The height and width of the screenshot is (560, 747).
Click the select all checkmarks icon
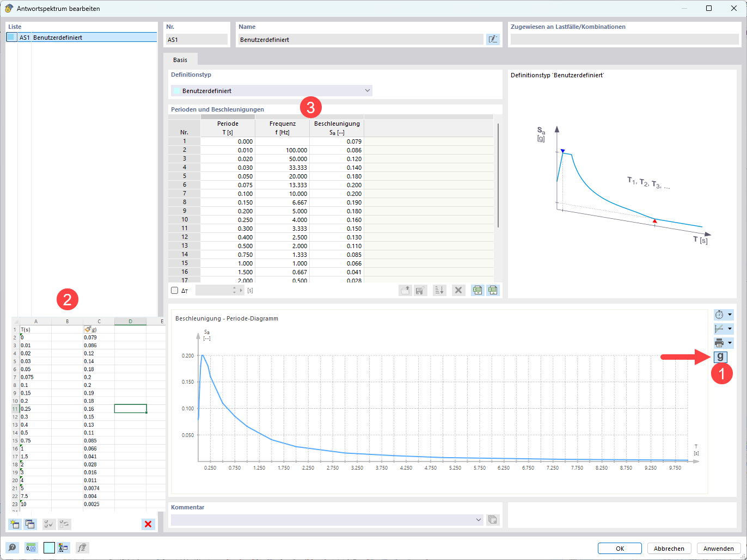49,524
